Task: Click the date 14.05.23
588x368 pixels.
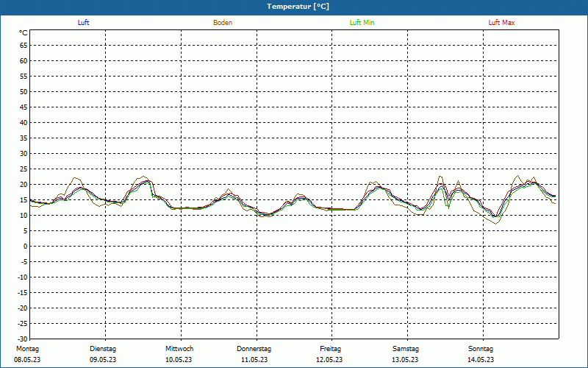Action: click(481, 360)
